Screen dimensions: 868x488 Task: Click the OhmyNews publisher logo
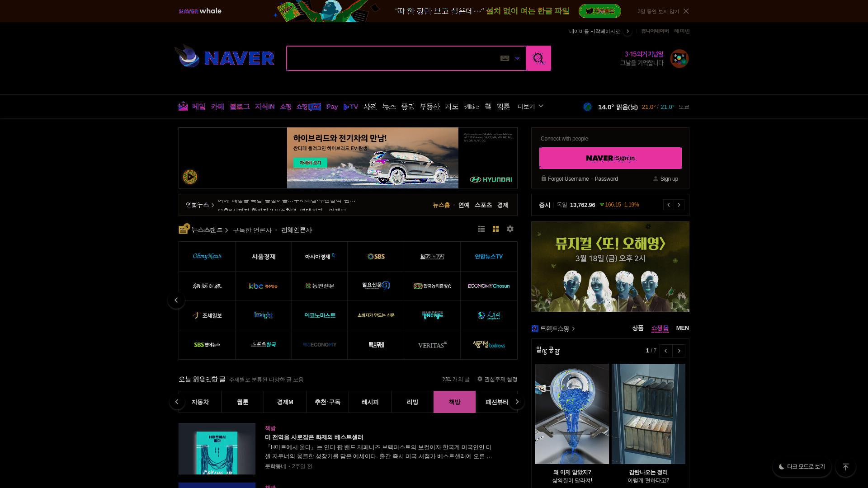tap(207, 256)
